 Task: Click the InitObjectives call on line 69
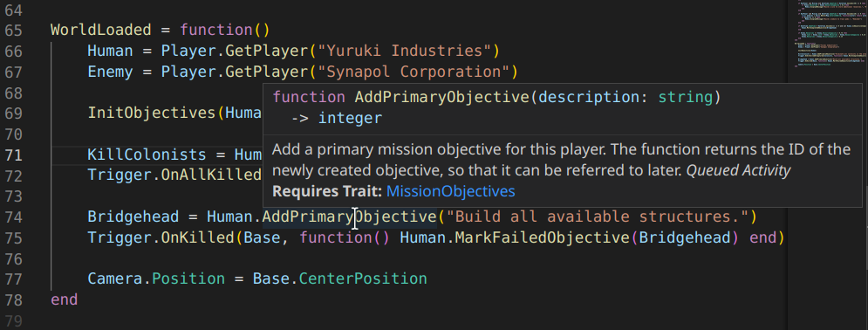[152, 113]
